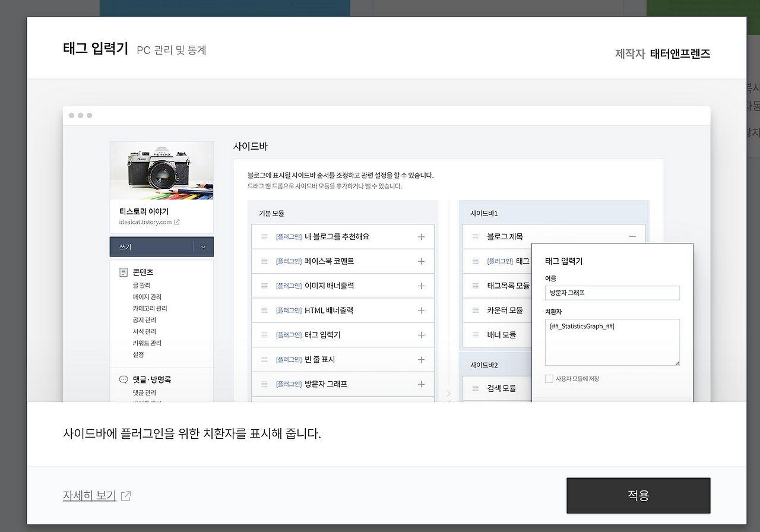Click the right chevron beside the module list

[x=449, y=393]
